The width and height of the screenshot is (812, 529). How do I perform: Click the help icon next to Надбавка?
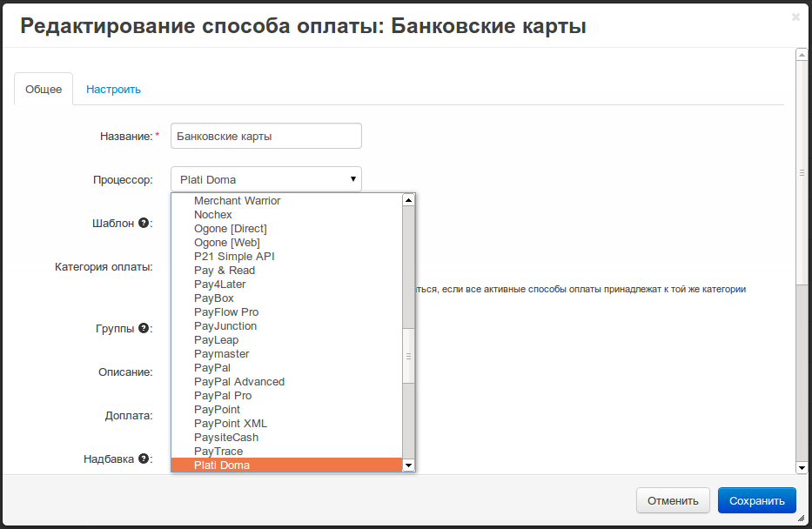pyautogui.click(x=144, y=458)
